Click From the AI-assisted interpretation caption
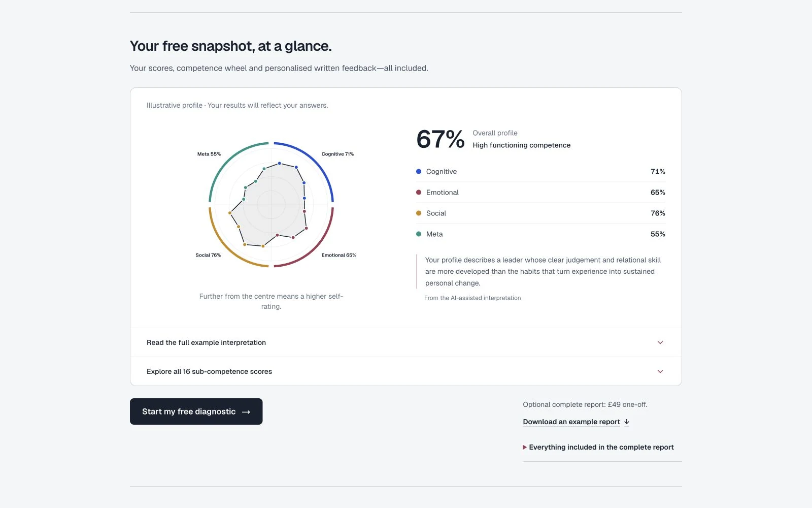 click(x=472, y=298)
